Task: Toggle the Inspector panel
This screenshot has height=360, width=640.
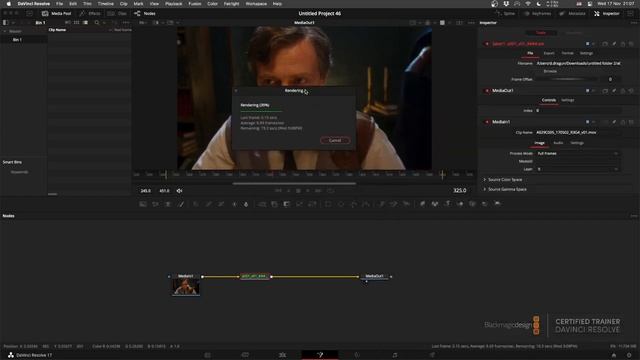Action: point(607,13)
